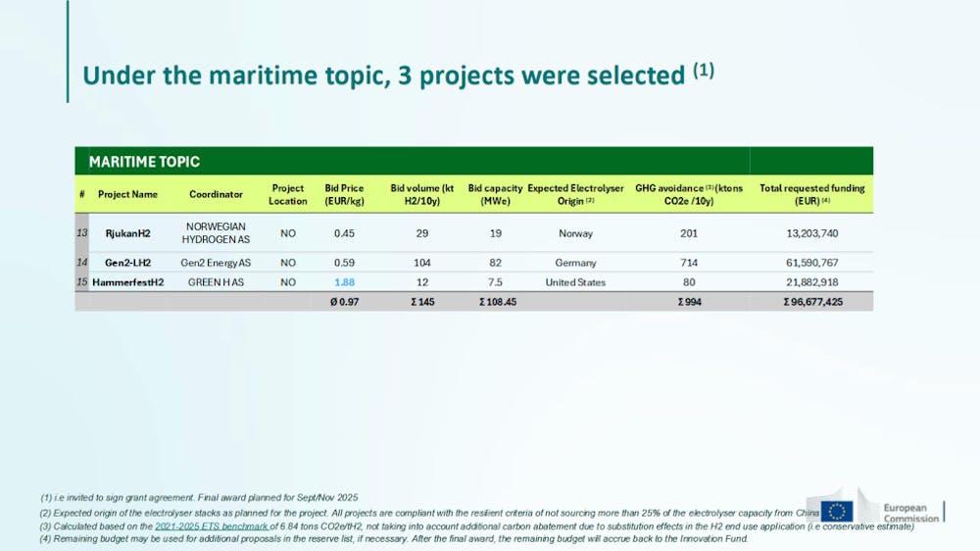Select the 0.45 bid price value
Viewport: 980px width, 551px height.
344,233
